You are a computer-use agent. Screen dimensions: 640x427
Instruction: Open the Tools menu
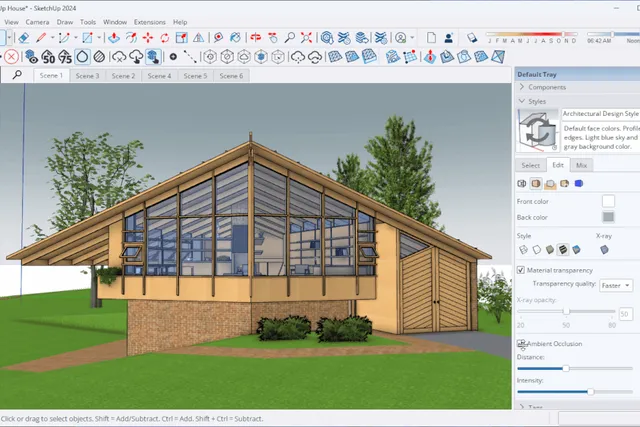[x=88, y=22]
